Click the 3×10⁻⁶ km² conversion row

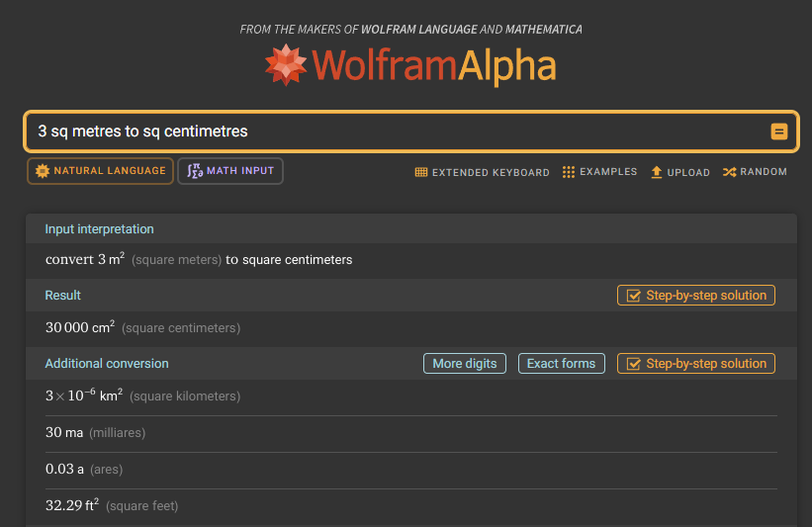tap(411, 396)
